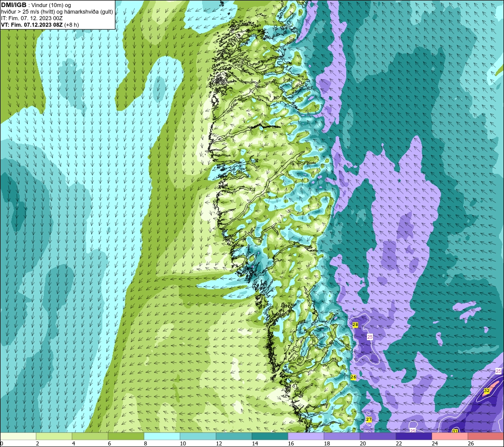
Task: Click the legend scale number 8
Action: pyautogui.click(x=146, y=443)
